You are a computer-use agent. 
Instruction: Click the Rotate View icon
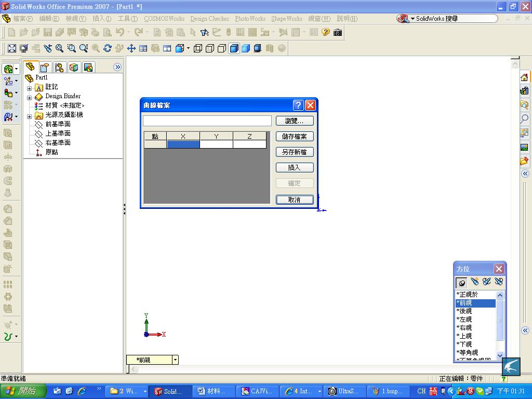click(x=108, y=48)
